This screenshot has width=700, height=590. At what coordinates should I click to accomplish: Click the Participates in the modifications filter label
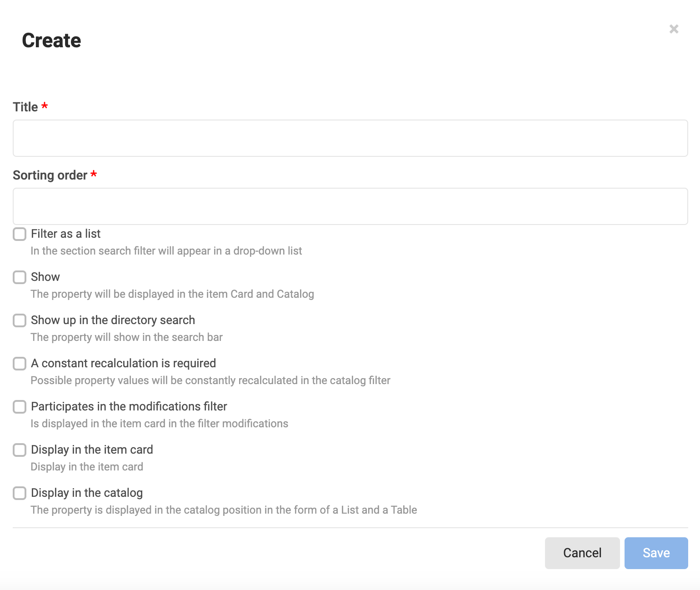pyautogui.click(x=129, y=406)
